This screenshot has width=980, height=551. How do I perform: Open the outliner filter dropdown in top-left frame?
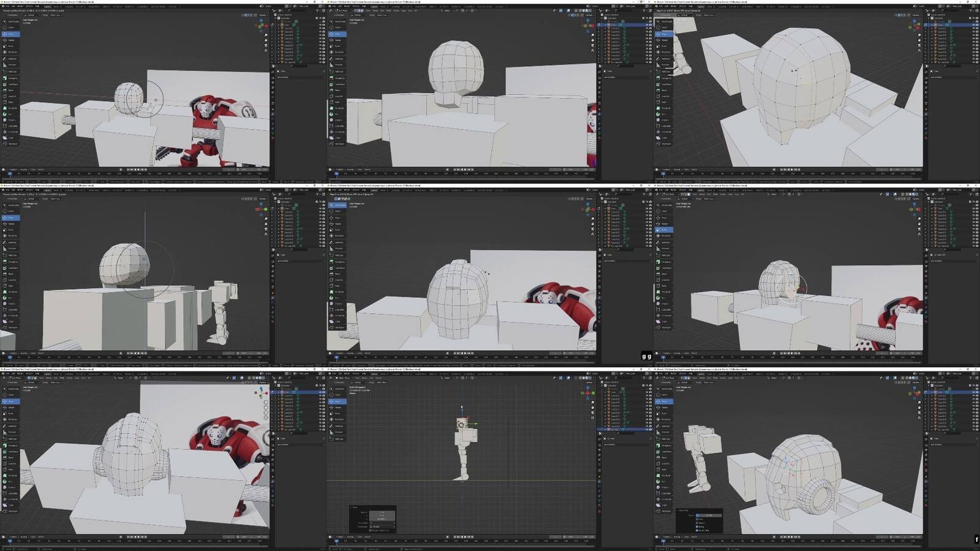318,10
